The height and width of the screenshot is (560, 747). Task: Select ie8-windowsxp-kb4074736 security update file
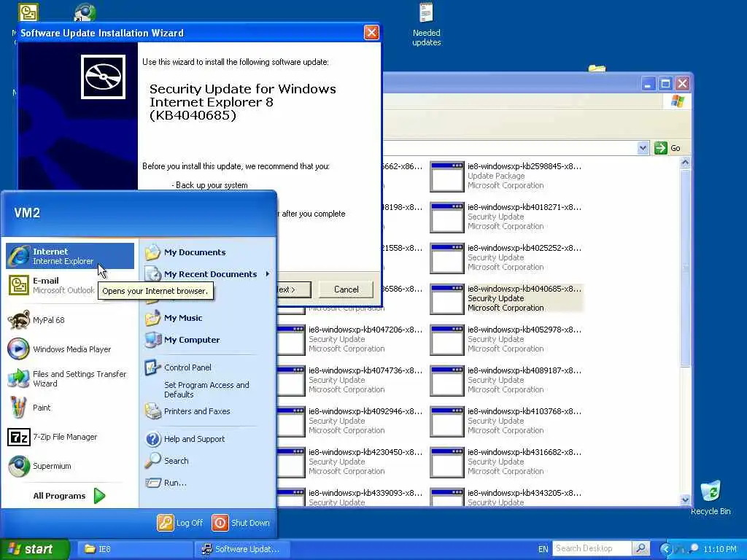[x=350, y=380]
